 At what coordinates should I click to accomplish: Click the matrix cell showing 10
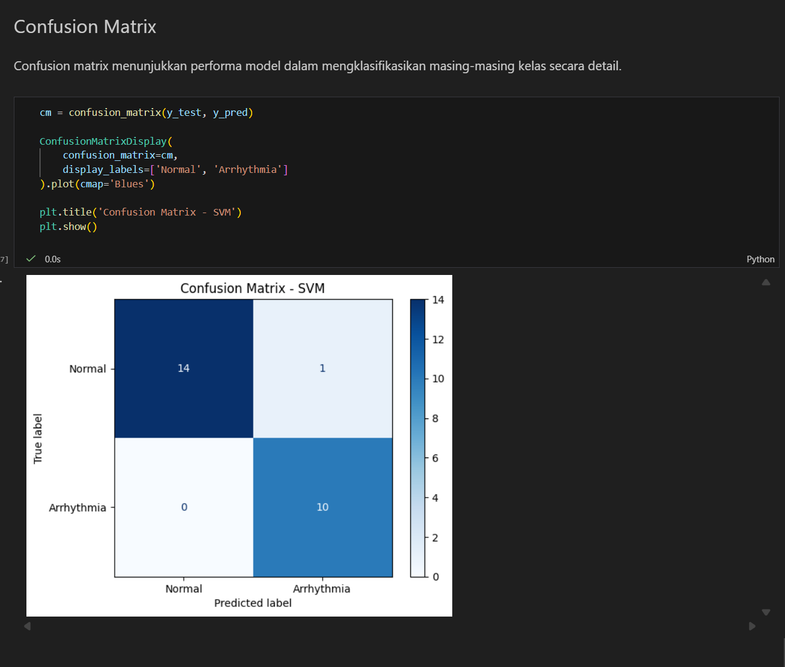(322, 507)
